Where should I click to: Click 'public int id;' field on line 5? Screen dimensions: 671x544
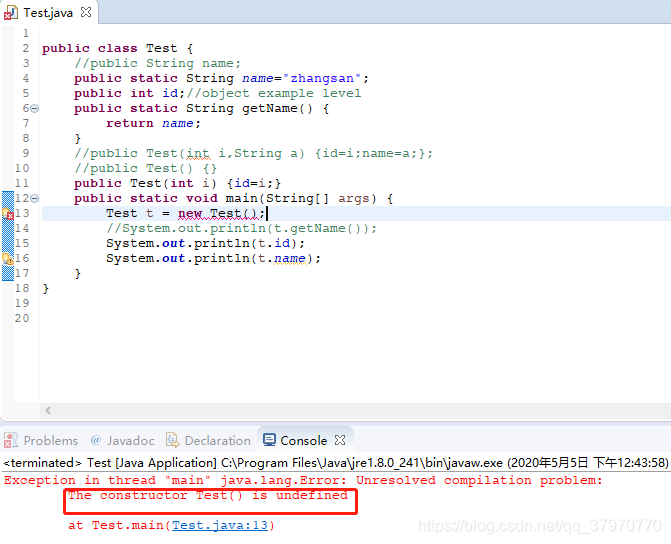pyautogui.click(x=129, y=93)
